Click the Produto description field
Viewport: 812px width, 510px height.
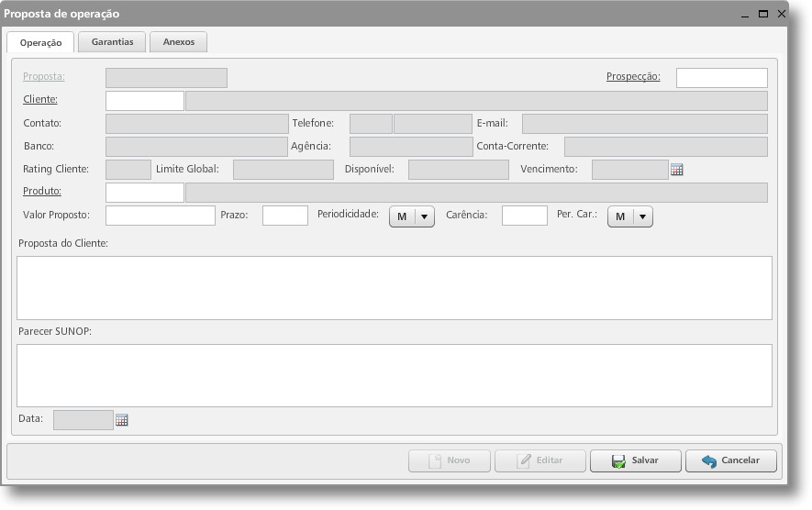coord(476,192)
